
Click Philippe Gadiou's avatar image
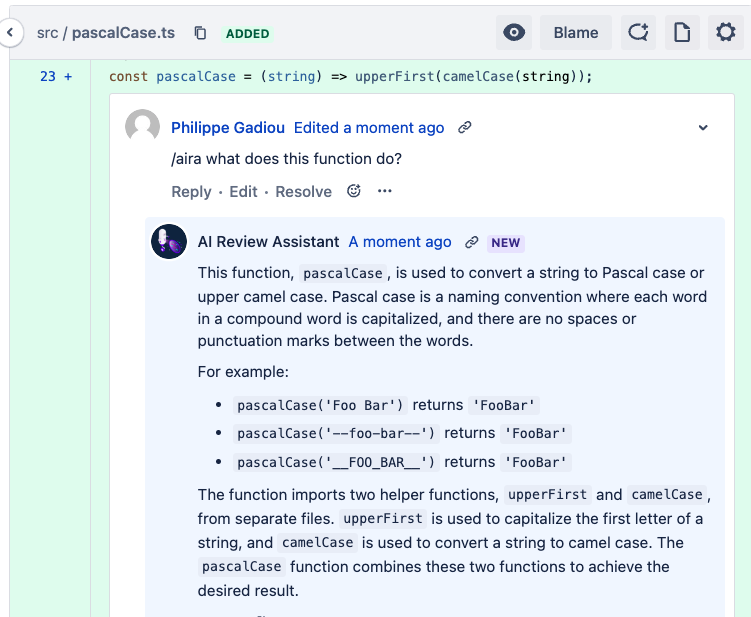(142, 127)
